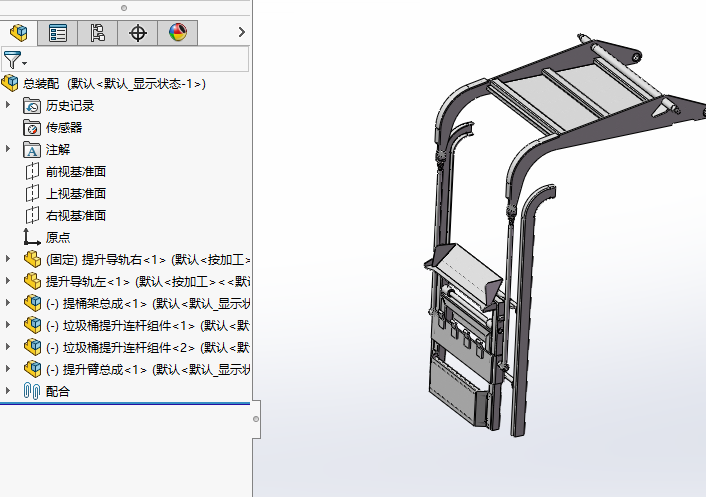
Task: Expand the 提升导轨左<1> part
Action: [x=8, y=281]
